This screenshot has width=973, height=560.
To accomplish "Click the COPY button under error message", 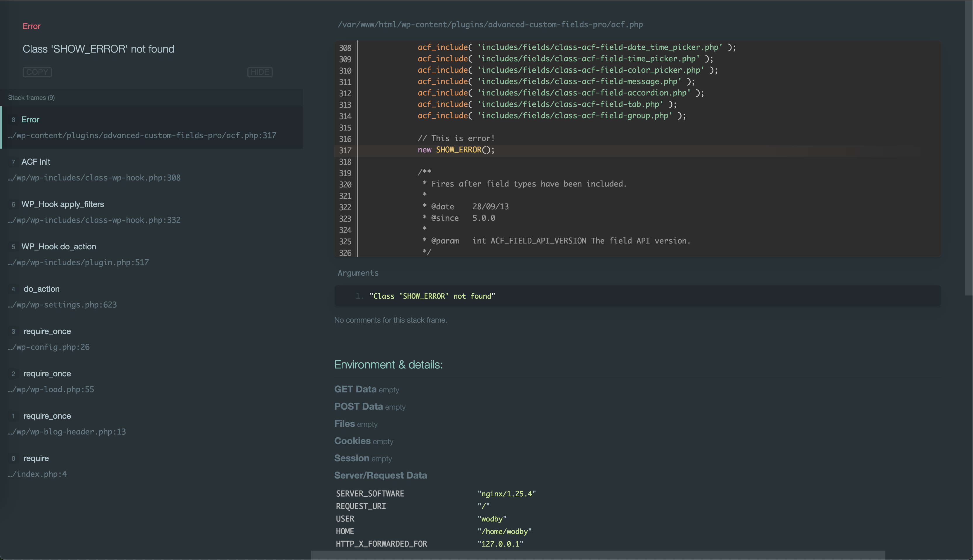I will [37, 72].
